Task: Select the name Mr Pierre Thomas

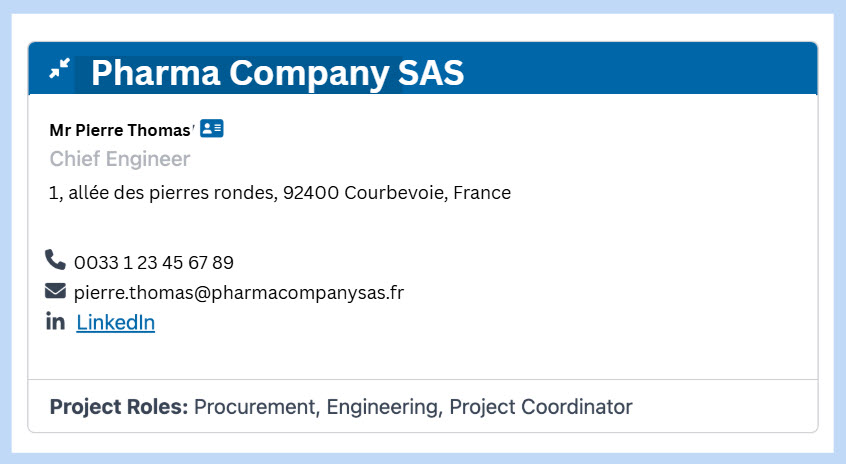Action: [x=120, y=130]
